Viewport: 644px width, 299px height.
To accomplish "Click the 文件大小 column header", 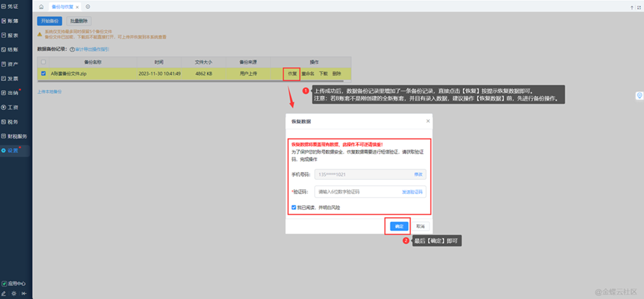I will pyautogui.click(x=204, y=62).
